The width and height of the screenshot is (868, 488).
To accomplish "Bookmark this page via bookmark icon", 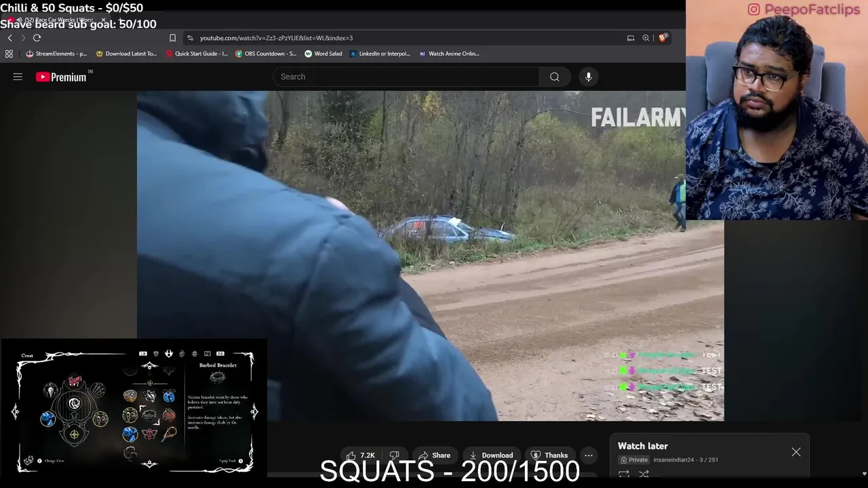I will point(172,38).
